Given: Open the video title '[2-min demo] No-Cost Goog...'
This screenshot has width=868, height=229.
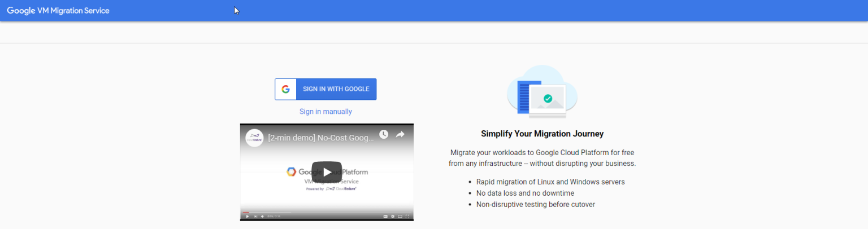Looking at the screenshot, I should 321,138.
